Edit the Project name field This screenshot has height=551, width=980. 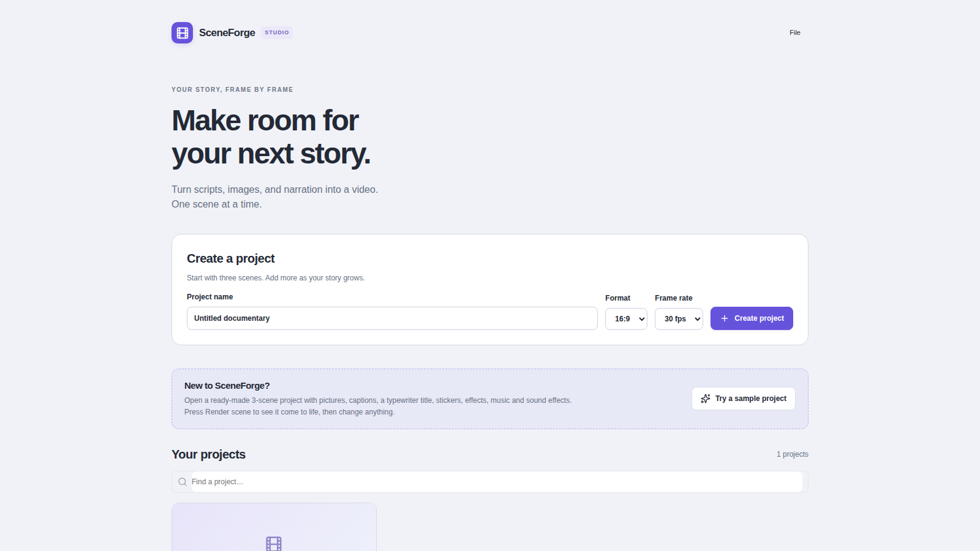[x=392, y=318]
